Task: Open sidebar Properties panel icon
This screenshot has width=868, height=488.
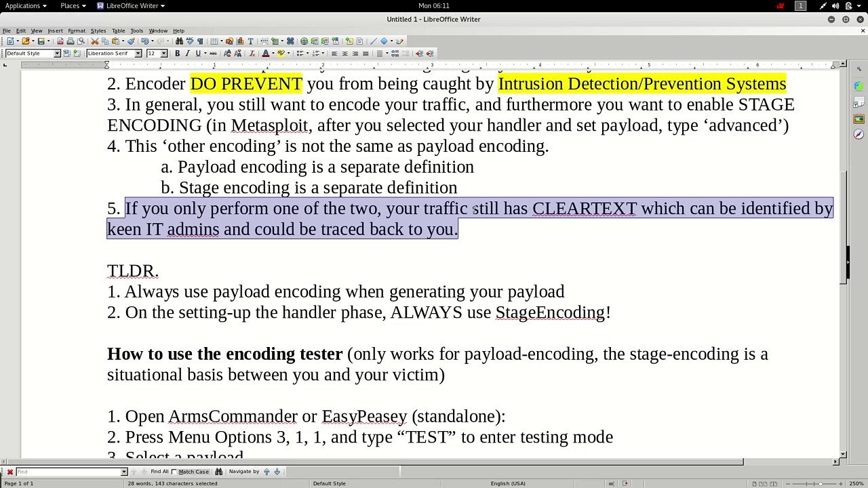Action: [x=859, y=86]
